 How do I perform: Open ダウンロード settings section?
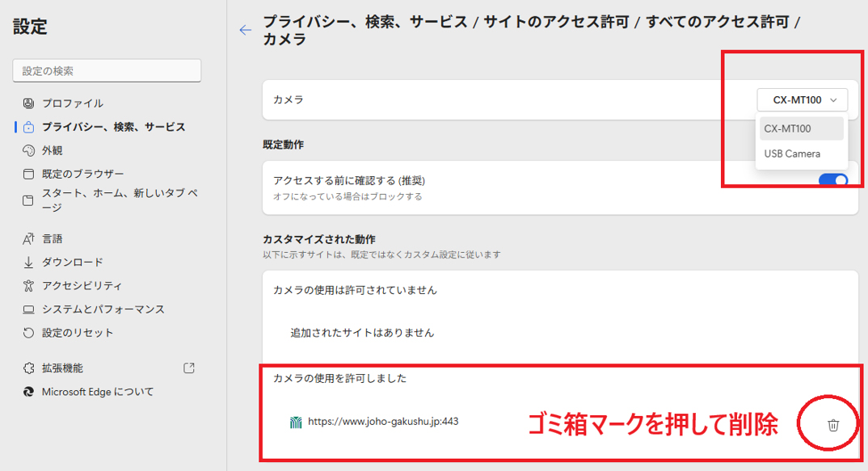point(73,263)
